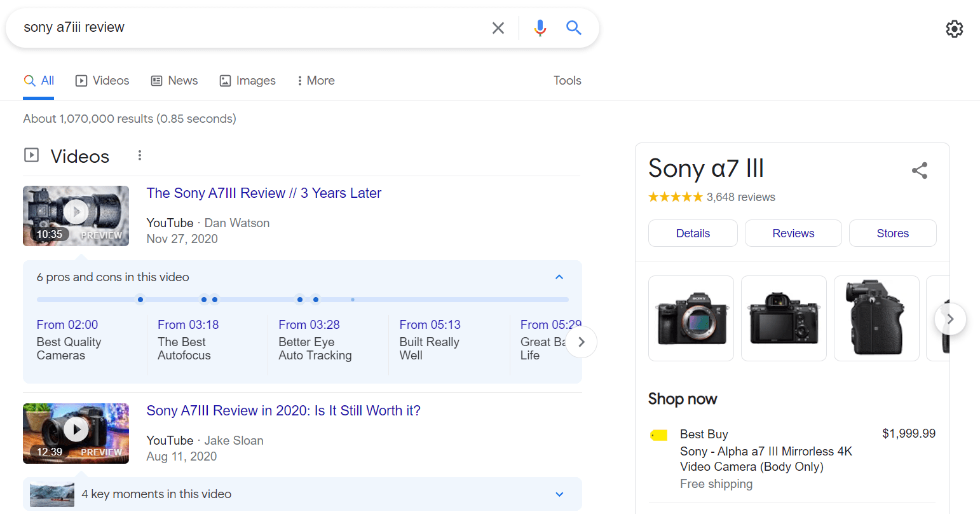Image resolution: width=980 pixels, height=514 pixels.
Task: Click the Videos section heading
Action: tap(80, 156)
